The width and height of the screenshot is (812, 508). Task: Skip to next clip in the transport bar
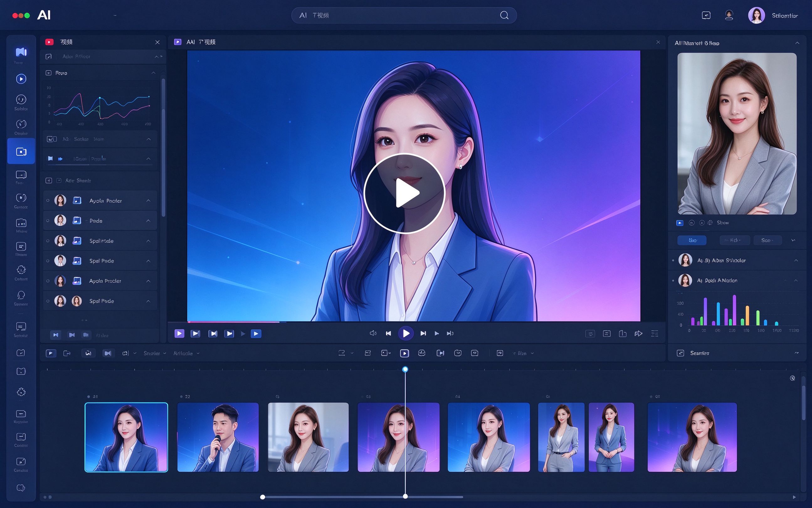click(x=423, y=333)
